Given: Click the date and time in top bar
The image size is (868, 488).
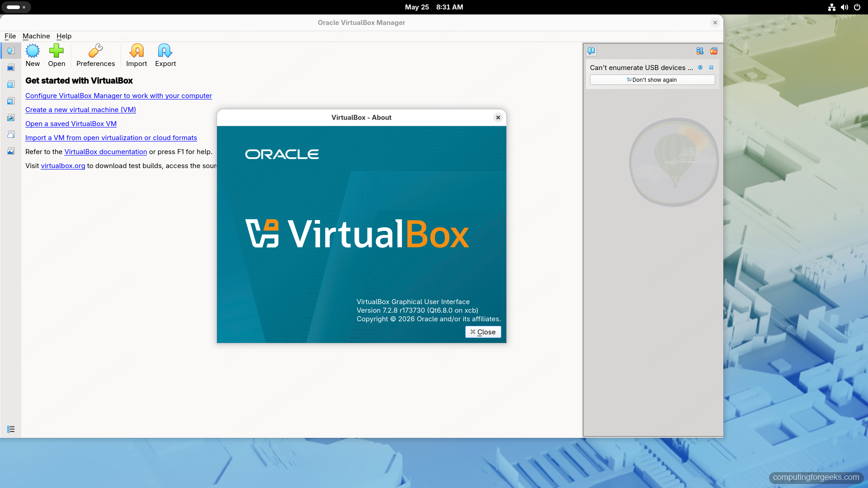Looking at the screenshot, I should (x=434, y=7).
